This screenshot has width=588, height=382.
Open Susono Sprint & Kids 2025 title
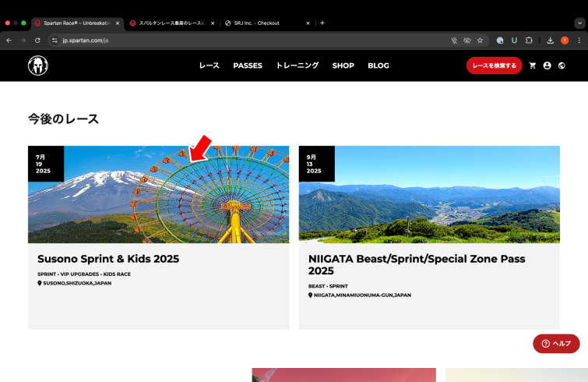pyautogui.click(x=108, y=259)
